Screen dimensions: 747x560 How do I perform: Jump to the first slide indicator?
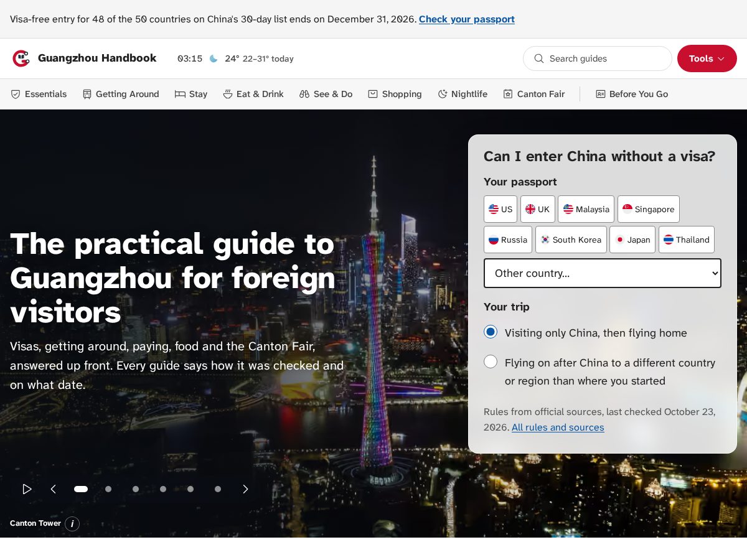(81, 489)
